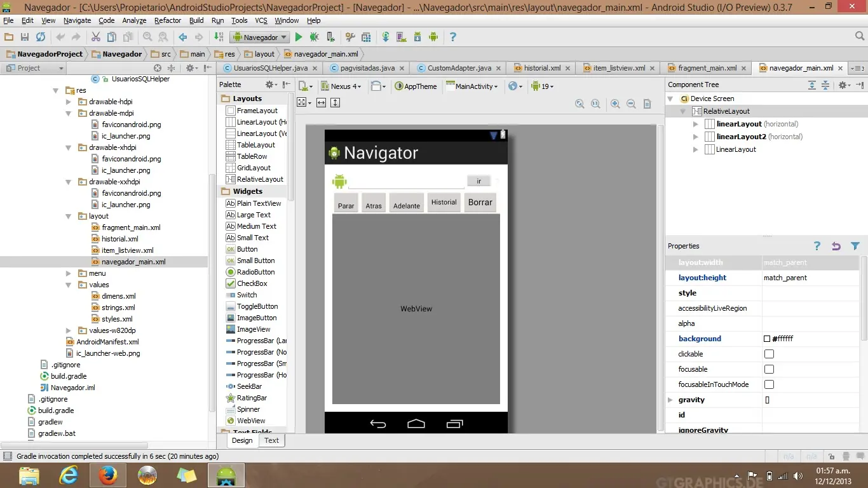Click the green Run triangle icon

coord(299,37)
